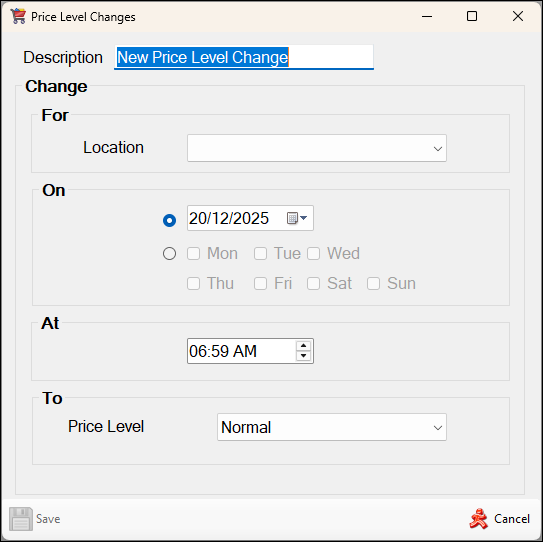Tick the Wed checkbox
Image resolution: width=543 pixels, height=542 pixels.
click(x=313, y=254)
